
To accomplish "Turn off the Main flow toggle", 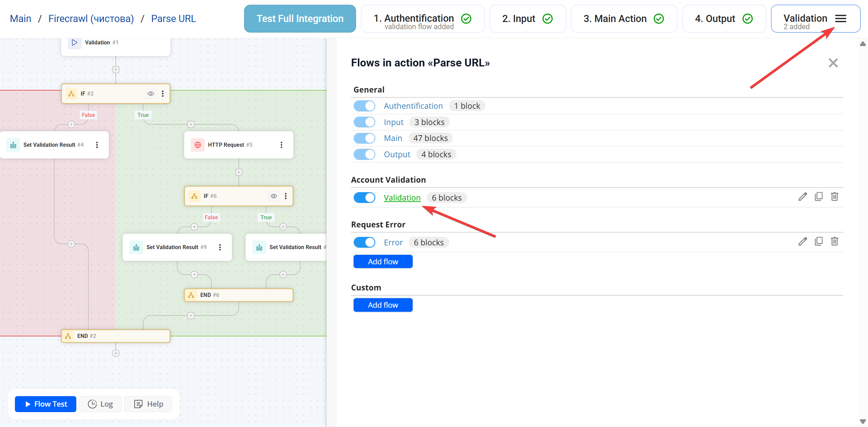I will [x=364, y=138].
